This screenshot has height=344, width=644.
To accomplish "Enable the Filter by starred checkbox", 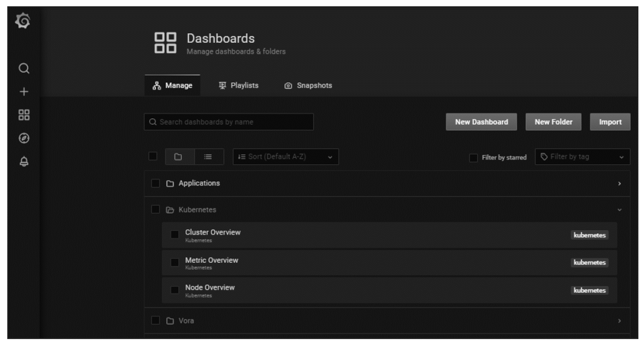I will [473, 158].
